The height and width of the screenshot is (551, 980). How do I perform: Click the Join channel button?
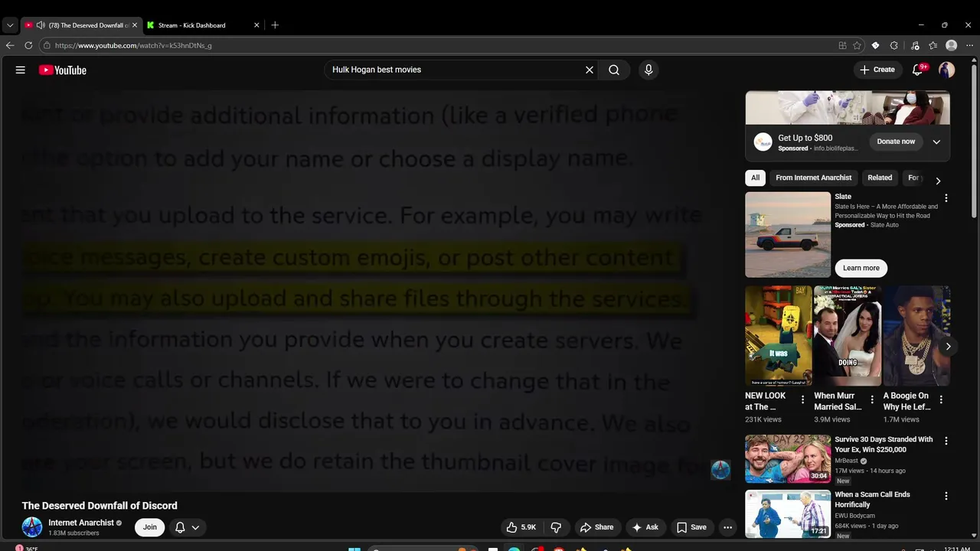[x=150, y=527]
